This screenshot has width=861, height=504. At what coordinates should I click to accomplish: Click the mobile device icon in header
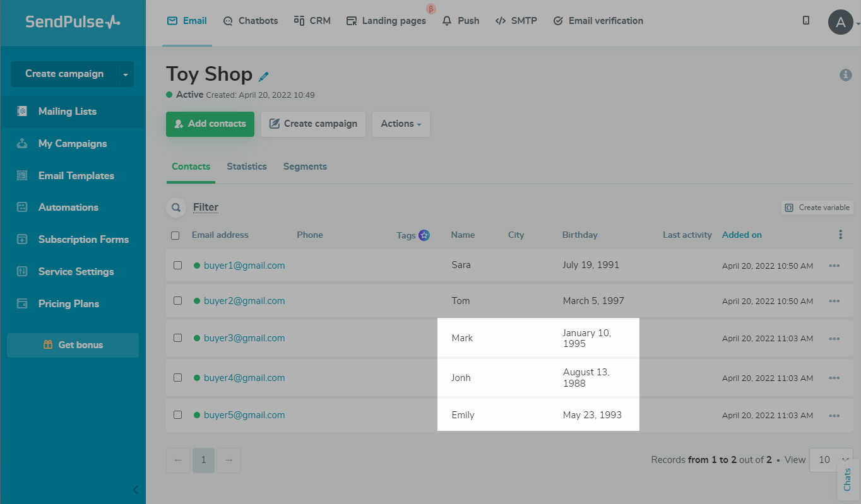pos(806,21)
